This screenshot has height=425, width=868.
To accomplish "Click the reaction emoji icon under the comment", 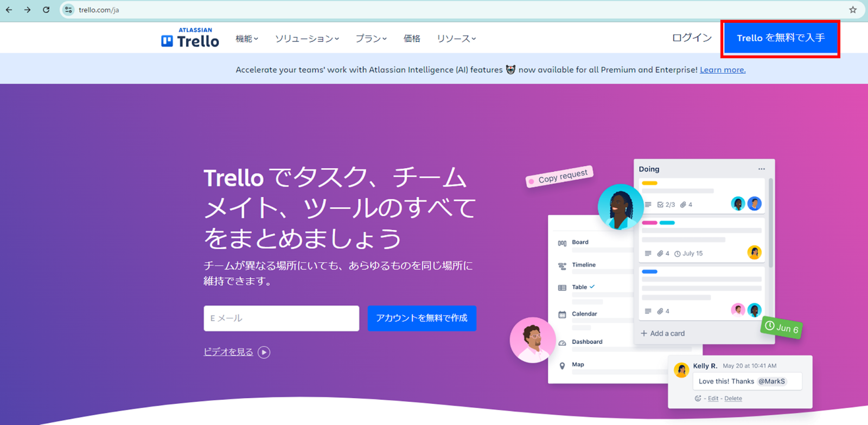I will click(698, 398).
